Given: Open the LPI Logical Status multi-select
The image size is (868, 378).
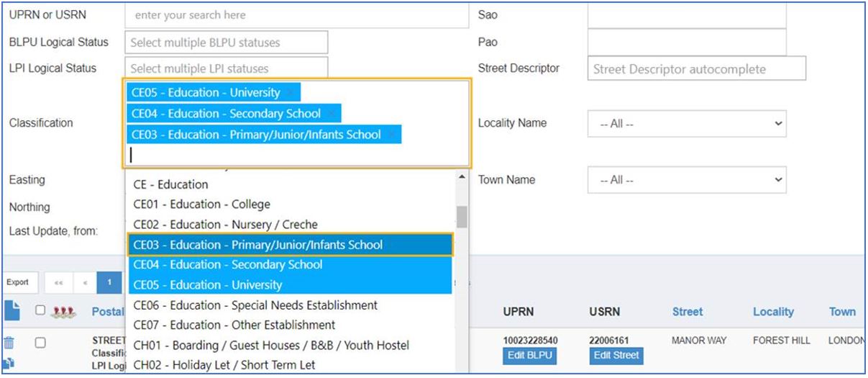Looking at the screenshot, I should 226,68.
